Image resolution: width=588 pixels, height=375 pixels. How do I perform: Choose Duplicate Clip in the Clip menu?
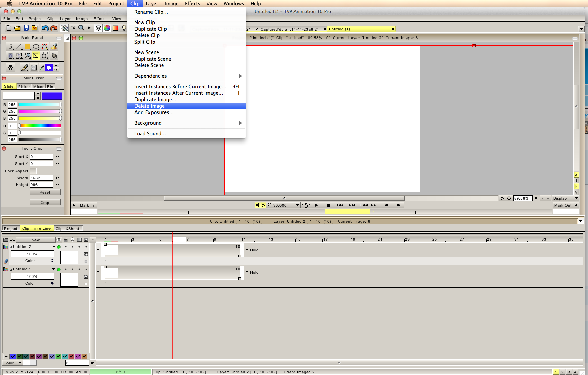click(x=186, y=29)
